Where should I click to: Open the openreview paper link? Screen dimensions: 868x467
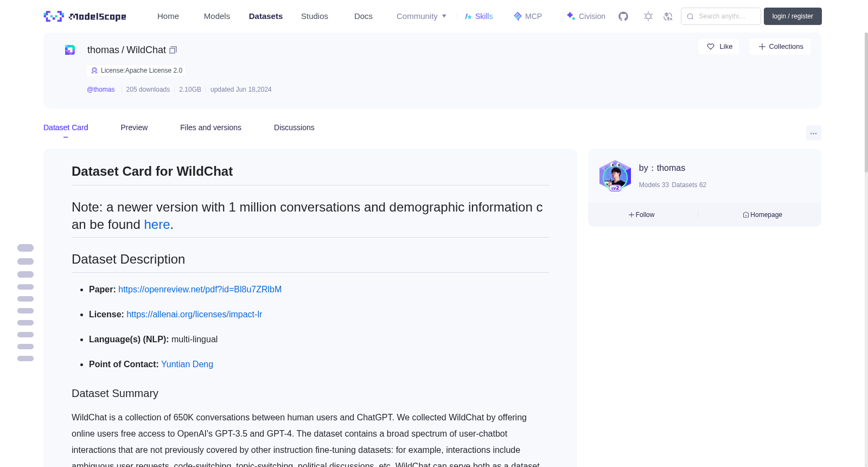pyautogui.click(x=200, y=290)
